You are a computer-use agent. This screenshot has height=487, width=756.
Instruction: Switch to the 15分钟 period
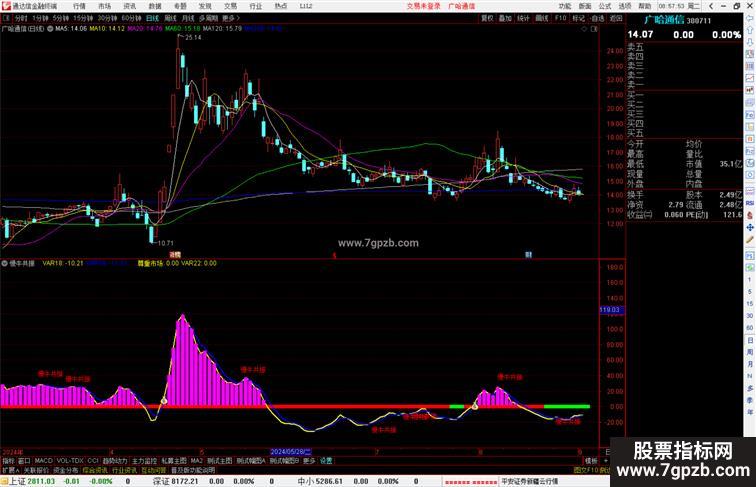(83, 18)
